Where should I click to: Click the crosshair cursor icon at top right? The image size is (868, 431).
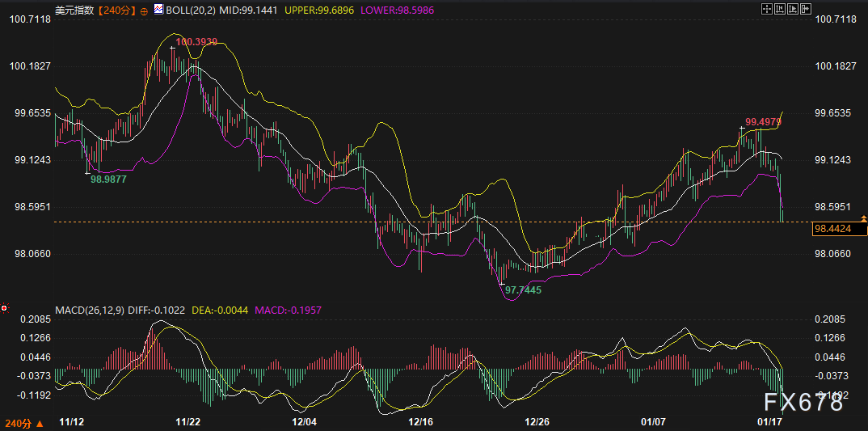point(766,9)
